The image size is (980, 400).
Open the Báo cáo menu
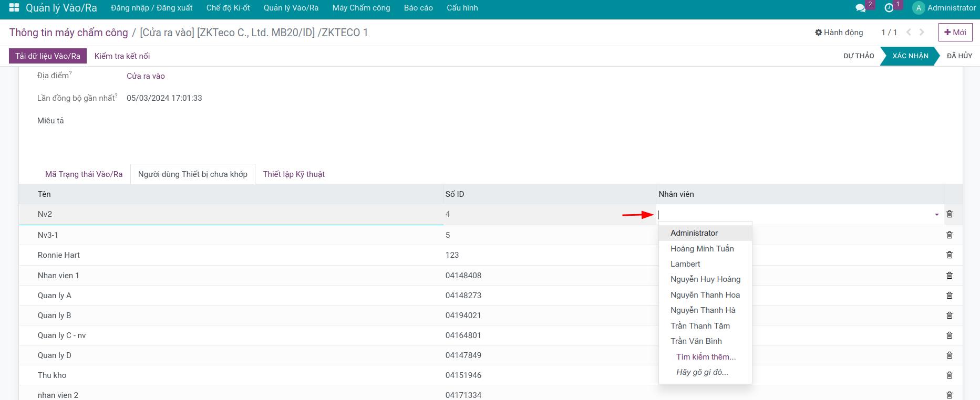(x=418, y=8)
